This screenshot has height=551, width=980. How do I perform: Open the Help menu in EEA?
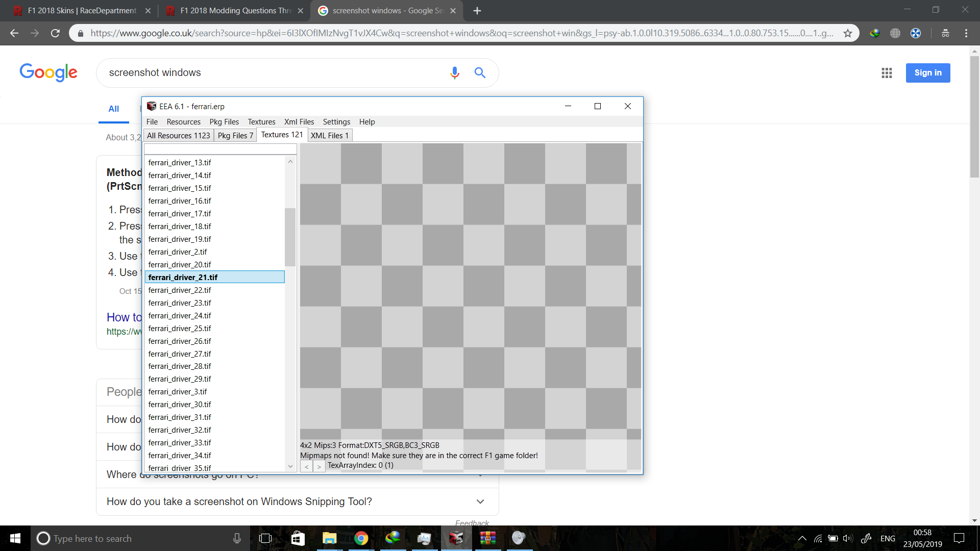tap(367, 122)
